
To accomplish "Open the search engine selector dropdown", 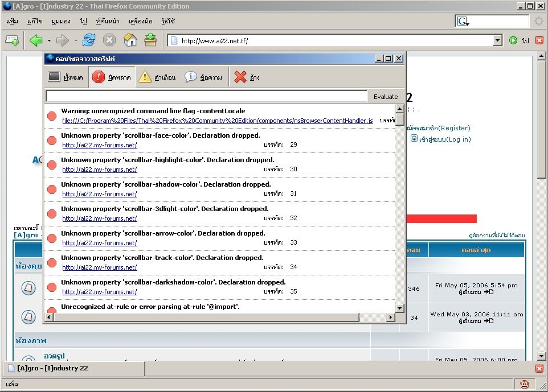I will (x=463, y=22).
